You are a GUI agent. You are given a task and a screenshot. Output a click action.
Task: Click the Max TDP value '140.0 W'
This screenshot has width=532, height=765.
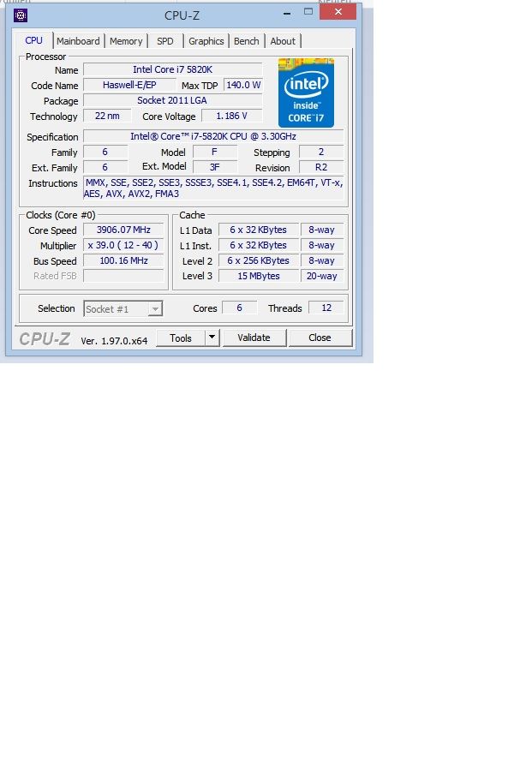coord(243,85)
